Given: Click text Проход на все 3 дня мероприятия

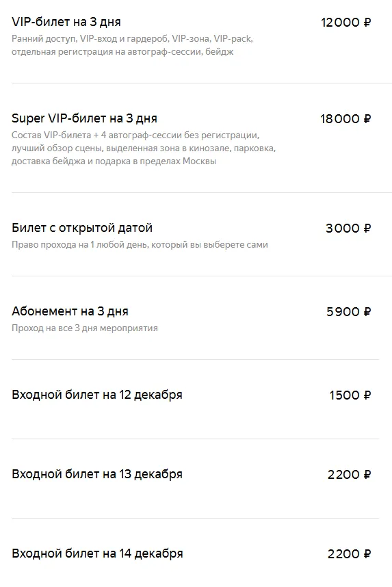Looking at the screenshot, I should [x=85, y=328].
